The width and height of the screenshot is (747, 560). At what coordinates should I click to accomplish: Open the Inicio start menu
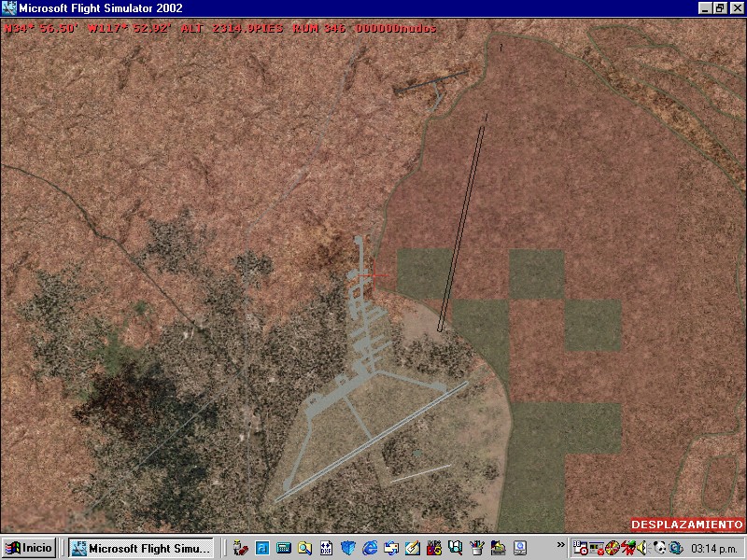28,548
